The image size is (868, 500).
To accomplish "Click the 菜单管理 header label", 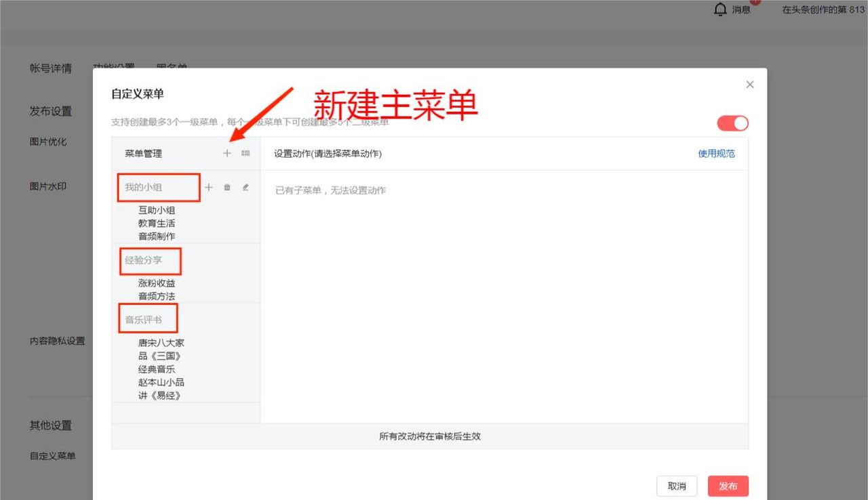I will [143, 154].
